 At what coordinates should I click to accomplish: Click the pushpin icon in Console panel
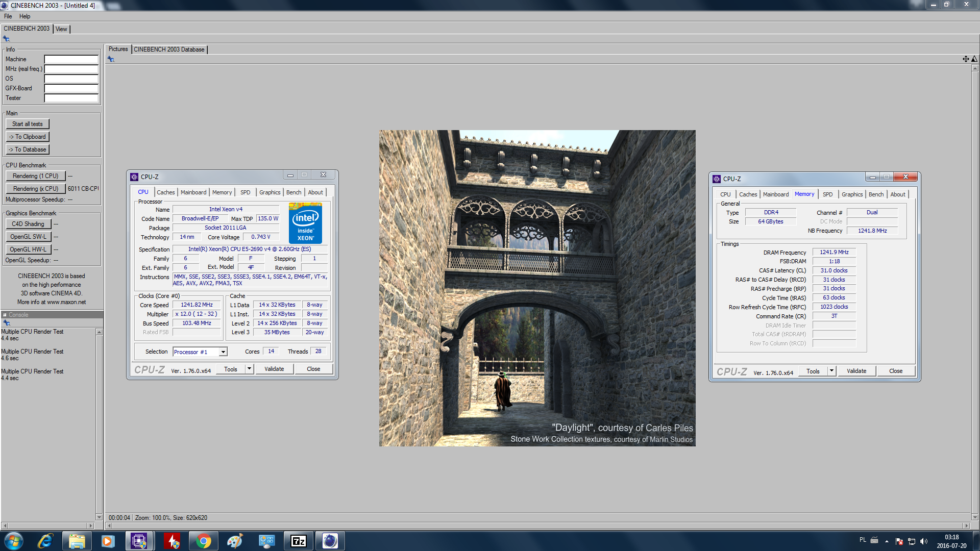[6, 323]
